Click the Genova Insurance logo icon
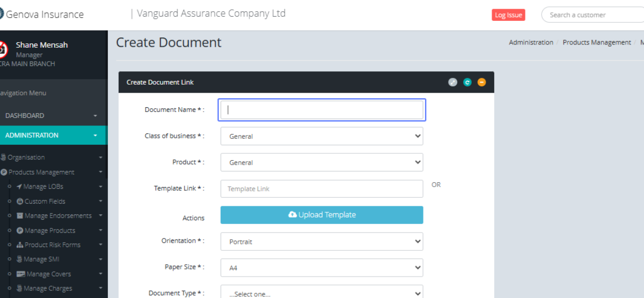This screenshot has width=644, height=298. [x=2, y=14]
